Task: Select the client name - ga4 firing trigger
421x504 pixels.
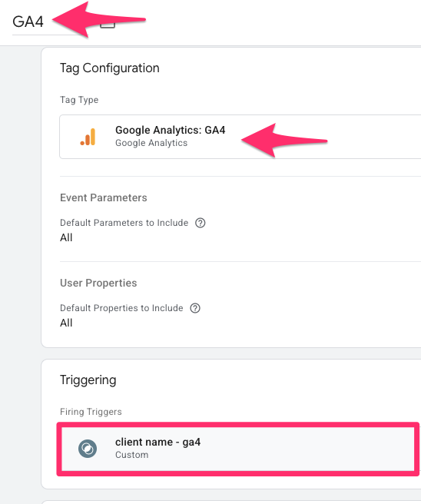Action: 238,449
